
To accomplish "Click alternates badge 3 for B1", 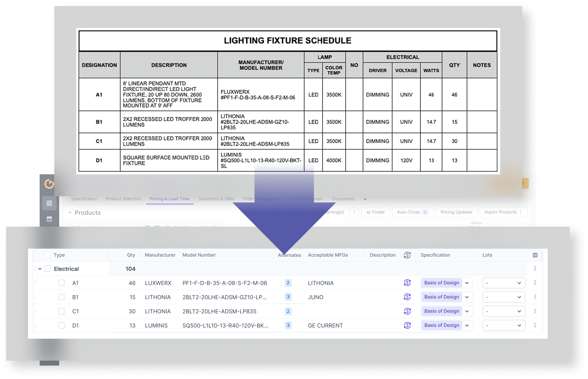I will coord(288,297).
